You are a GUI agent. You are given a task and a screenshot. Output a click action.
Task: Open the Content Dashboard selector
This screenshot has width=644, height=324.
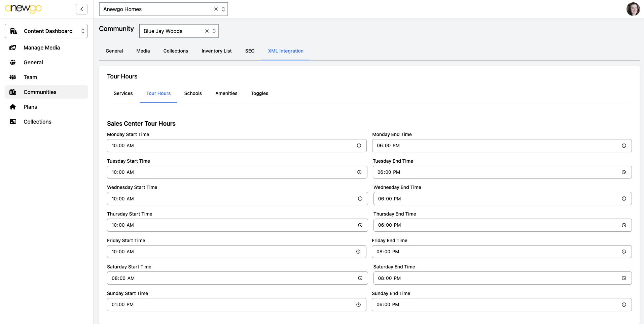coord(46,31)
